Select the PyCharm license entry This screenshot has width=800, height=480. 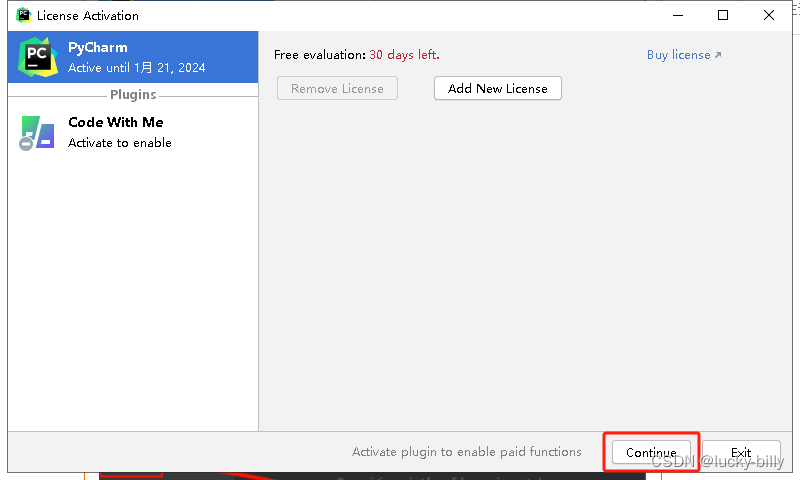(x=133, y=57)
